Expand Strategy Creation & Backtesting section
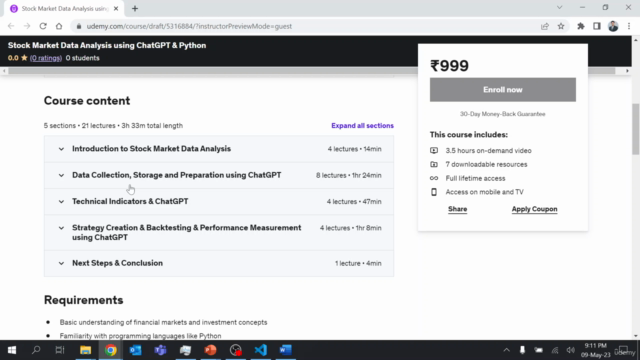The width and height of the screenshot is (640, 360). 219,232
